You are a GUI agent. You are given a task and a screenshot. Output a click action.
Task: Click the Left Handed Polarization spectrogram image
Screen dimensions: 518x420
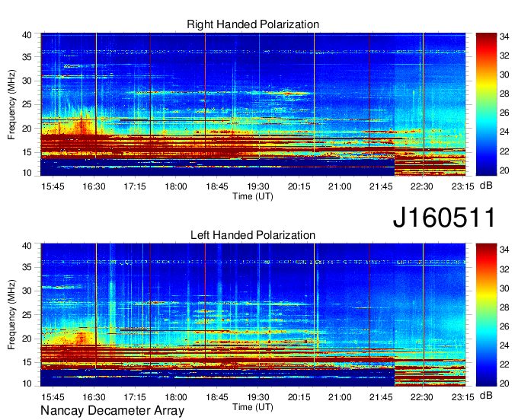(x=253, y=315)
